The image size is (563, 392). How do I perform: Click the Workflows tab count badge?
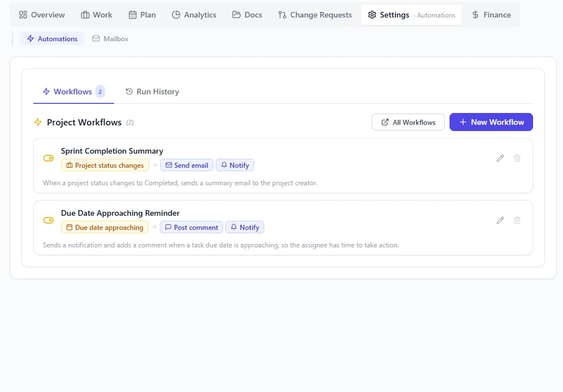pos(100,92)
